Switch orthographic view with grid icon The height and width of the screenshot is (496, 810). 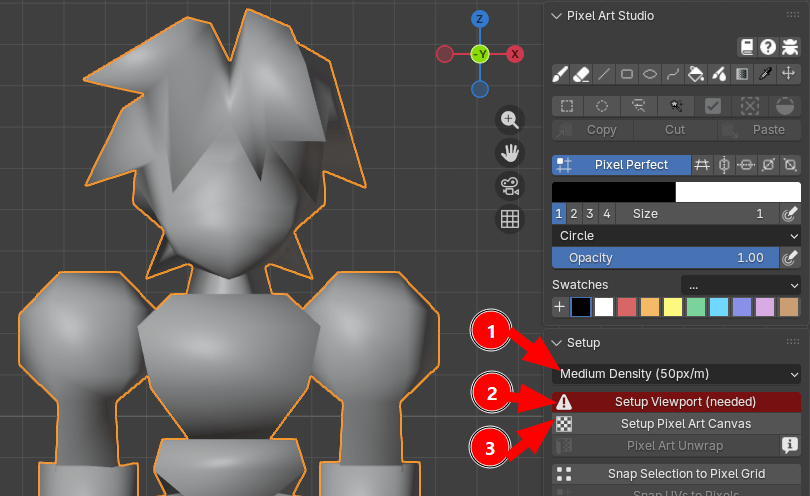tap(510, 219)
